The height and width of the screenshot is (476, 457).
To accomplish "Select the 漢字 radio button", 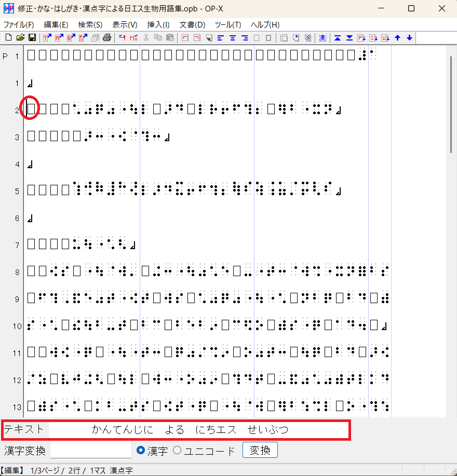I will pos(140,451).
